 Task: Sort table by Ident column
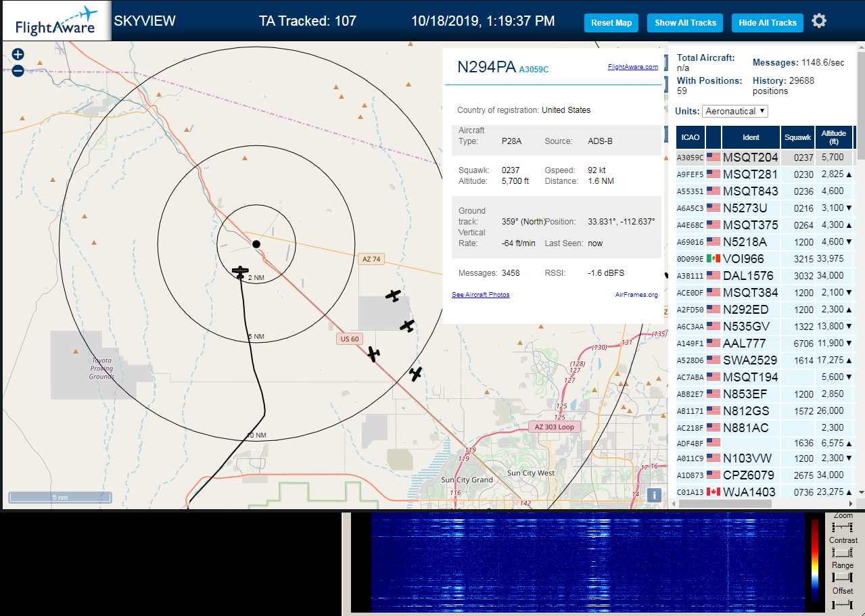point(751,137)
